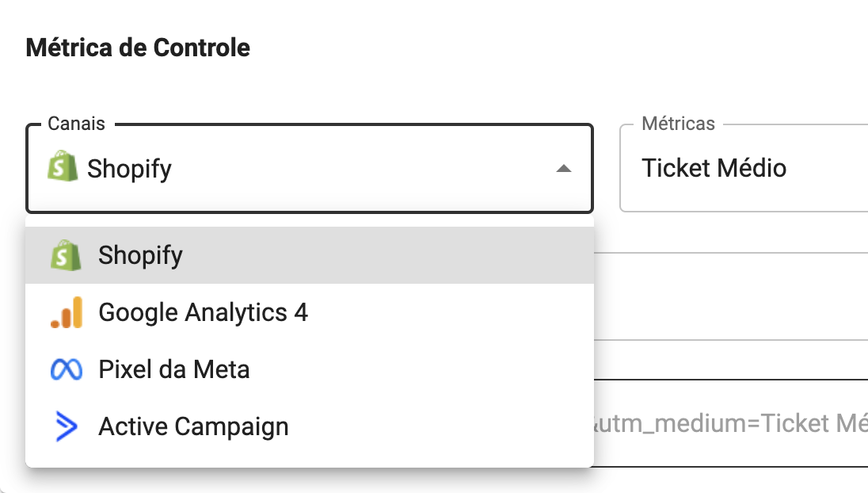Open the Métricas dropdown field
This screenshot has width=868, height=493.
click(x=744, y=168)
